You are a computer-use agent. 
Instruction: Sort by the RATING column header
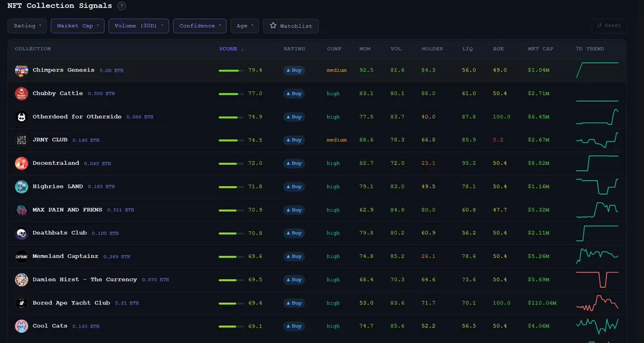tap(294, 49)
